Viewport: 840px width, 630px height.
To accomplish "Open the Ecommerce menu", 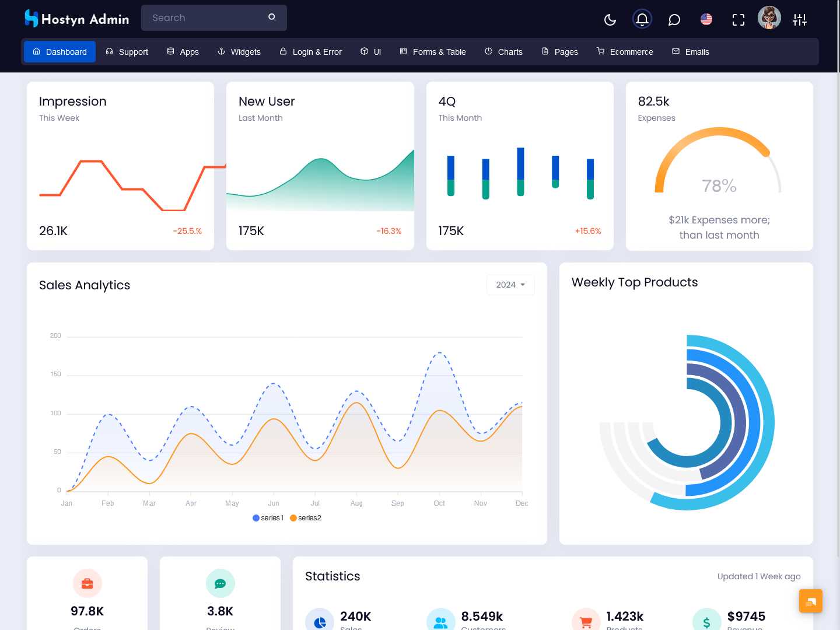I will click(x=625, y=52).
